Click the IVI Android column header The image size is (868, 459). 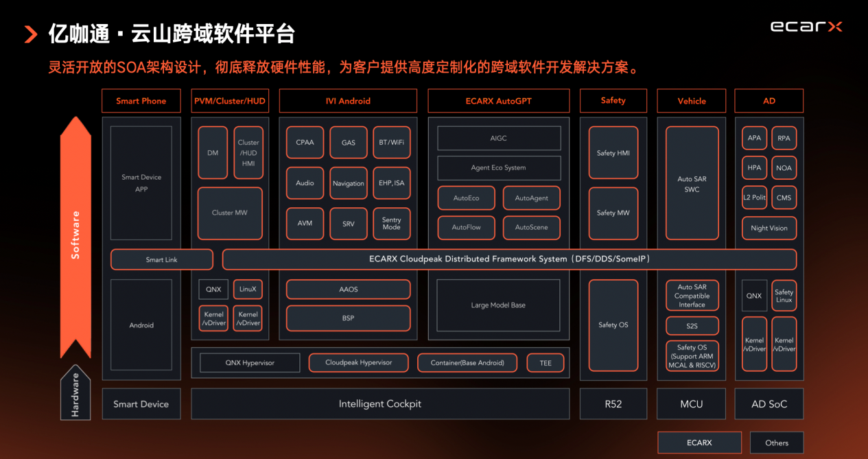tap(348, 101)
